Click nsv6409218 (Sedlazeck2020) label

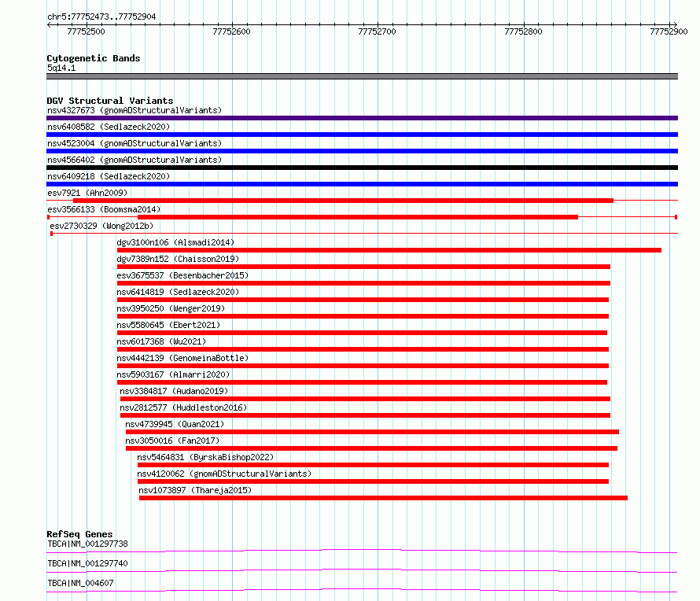[x=109, y=176]
